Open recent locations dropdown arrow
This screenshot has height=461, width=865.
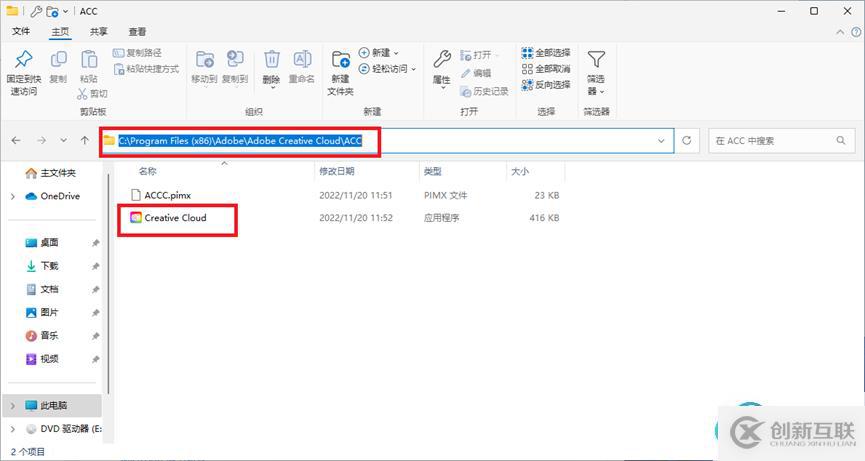[63, 141]
